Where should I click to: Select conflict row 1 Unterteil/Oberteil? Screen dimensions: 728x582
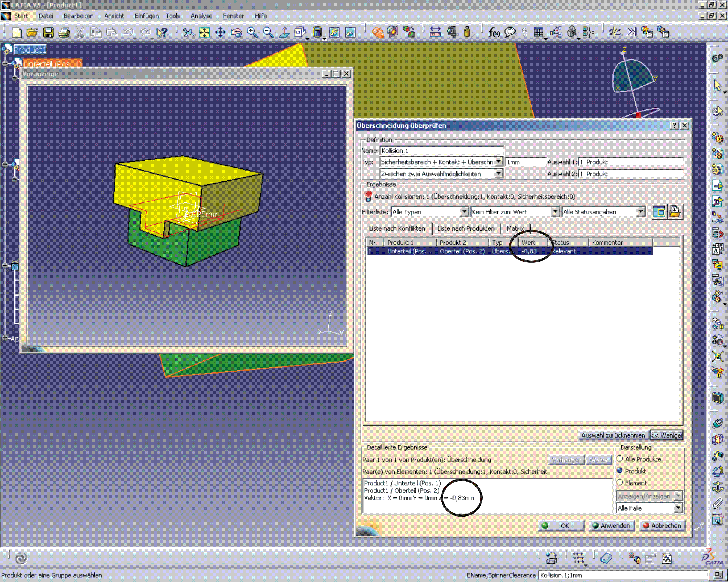coord(510,251)
